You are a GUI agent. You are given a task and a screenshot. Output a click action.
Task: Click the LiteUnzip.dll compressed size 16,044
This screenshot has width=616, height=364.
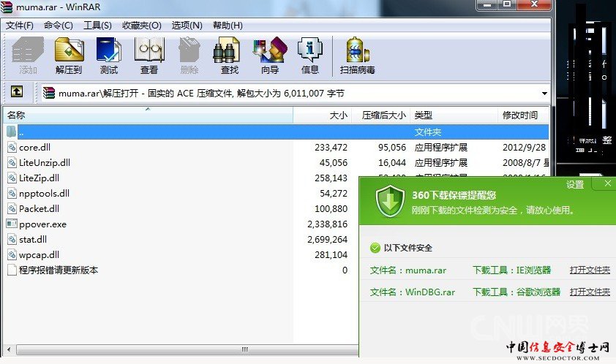coord(392,162)
